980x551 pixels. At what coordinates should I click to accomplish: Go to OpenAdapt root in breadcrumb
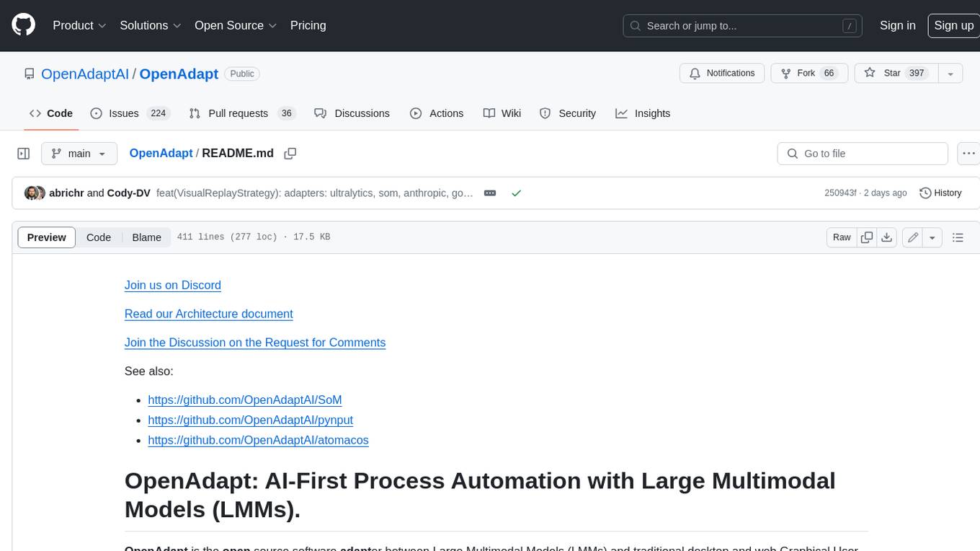coord(161,153)
